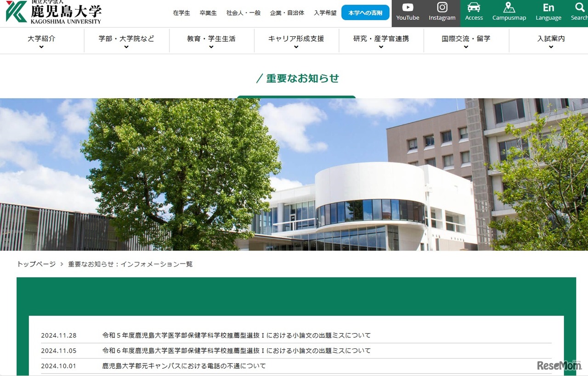Open search via the magnifier icon
The image size is (588, 376).
coord(580,11)
